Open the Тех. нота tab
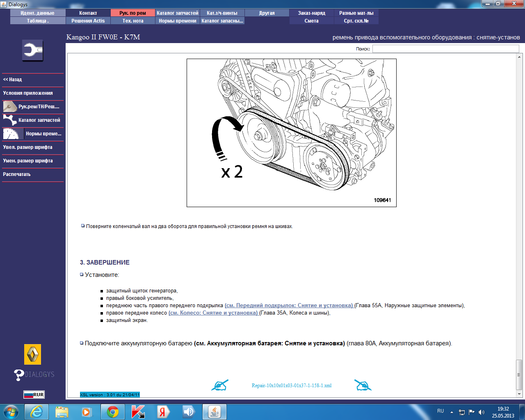Image resolution: width=525 pixels, height=420 pixels. click(x=133, y=21)
